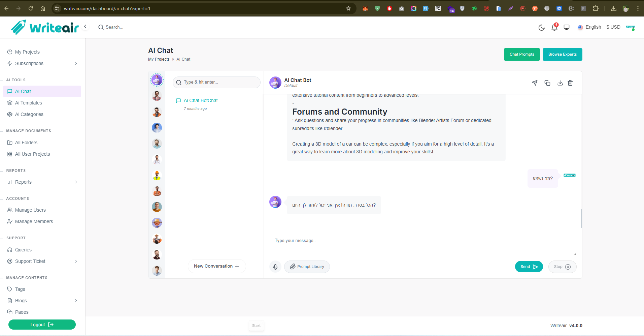
Task: Open the Prompt Library
Action: click(x=307, y=267)
